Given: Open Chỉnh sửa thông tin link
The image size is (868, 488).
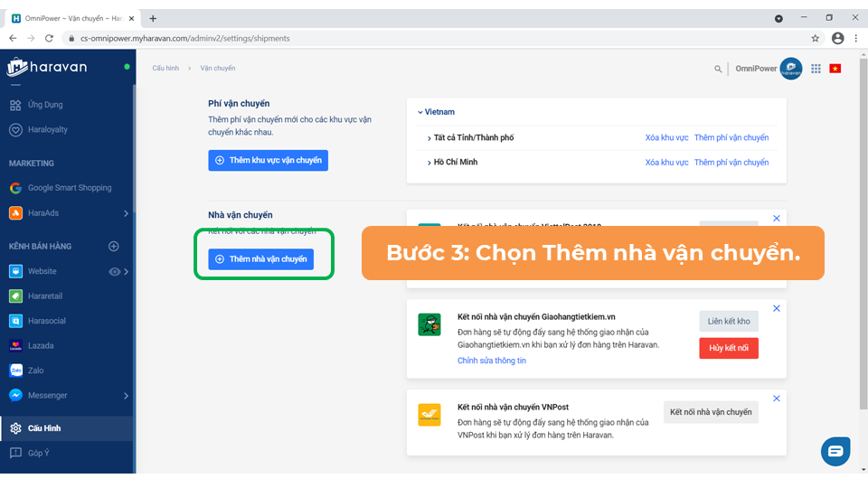Looking at the screenshot, I should 491,361.
